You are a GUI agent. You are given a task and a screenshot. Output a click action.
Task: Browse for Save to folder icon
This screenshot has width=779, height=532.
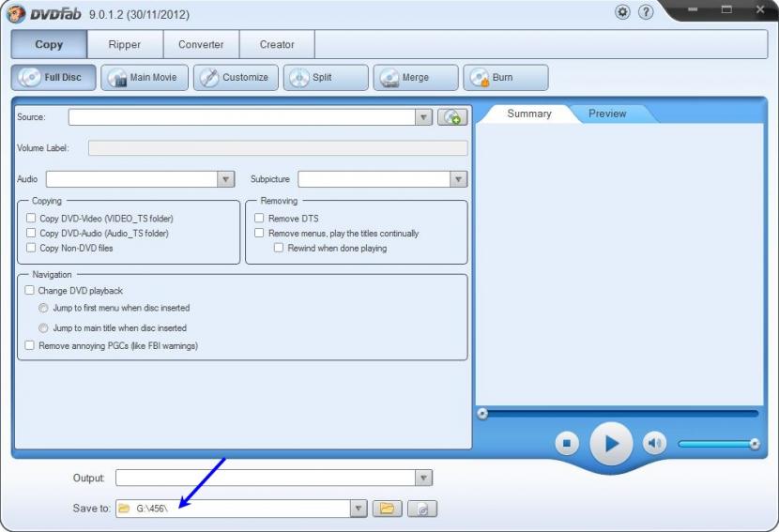click(387, 509)
